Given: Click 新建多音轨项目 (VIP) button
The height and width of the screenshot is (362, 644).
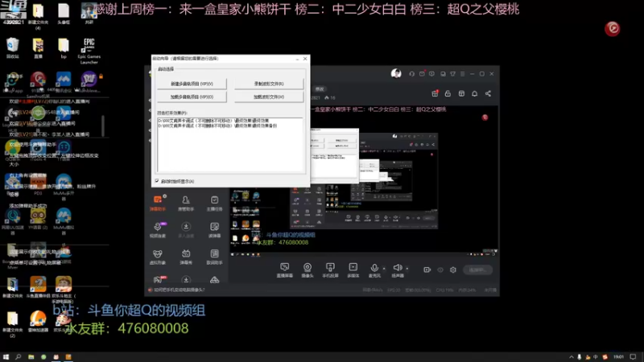Looking at the screenshot, I should (192, 84).
